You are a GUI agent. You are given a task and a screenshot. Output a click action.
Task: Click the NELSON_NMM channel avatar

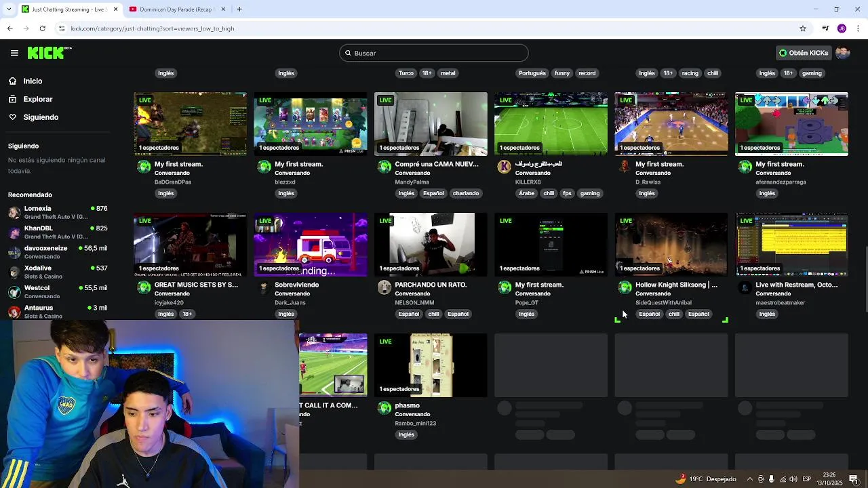(384, 287)
